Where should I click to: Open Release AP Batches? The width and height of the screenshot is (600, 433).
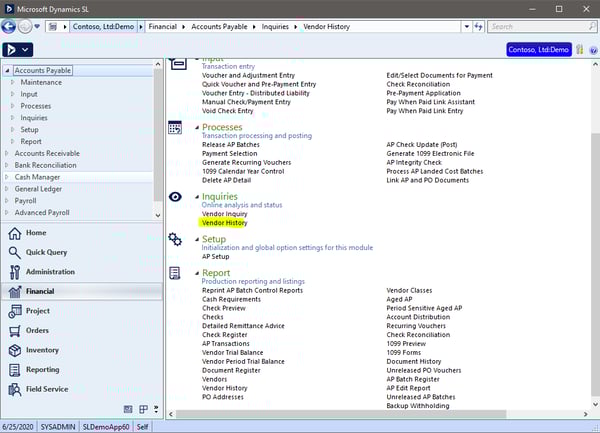(231, 145)
